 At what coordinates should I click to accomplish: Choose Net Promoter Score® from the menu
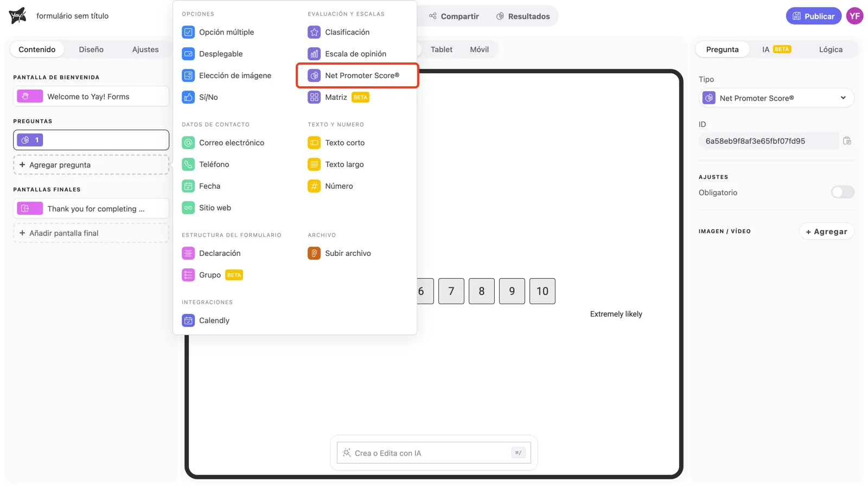[358, 75]
